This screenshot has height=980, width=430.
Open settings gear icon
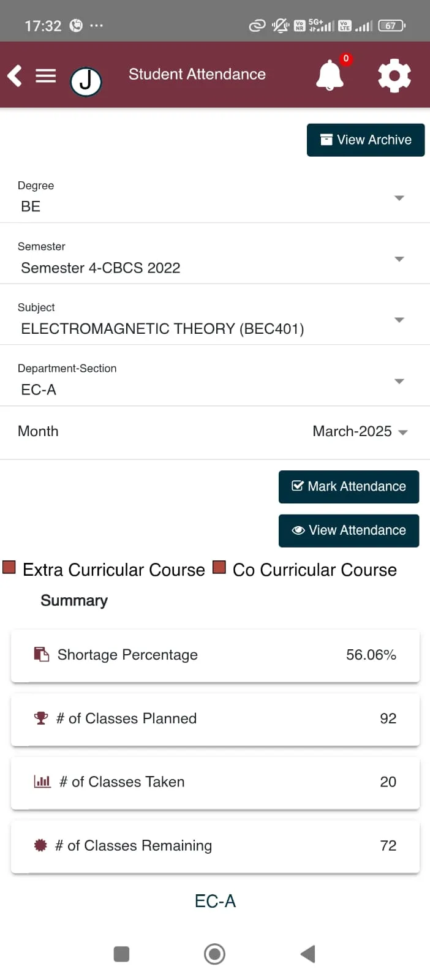pyautogui.click(x=394, y=76)
